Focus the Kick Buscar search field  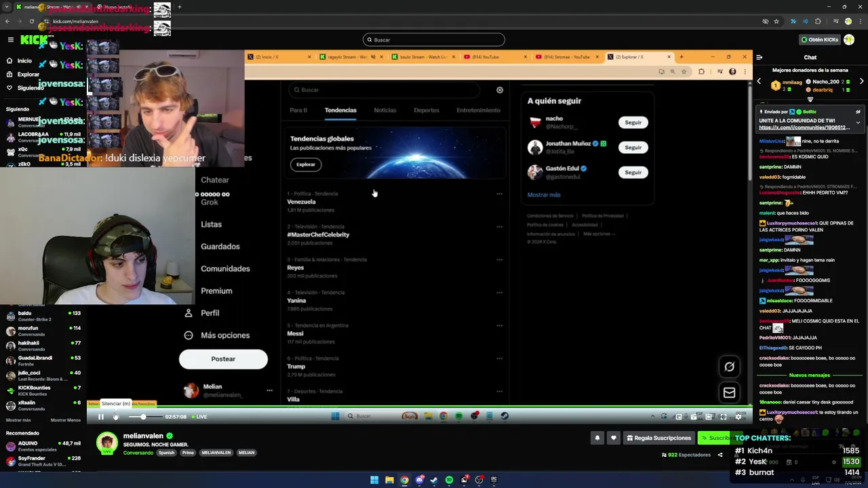(x=434, y=39)
